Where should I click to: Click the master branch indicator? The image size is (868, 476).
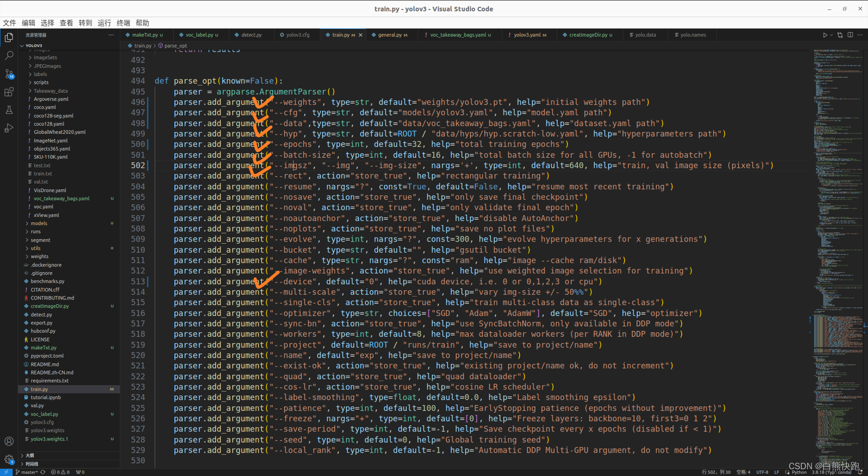click(x=26, y=472)
